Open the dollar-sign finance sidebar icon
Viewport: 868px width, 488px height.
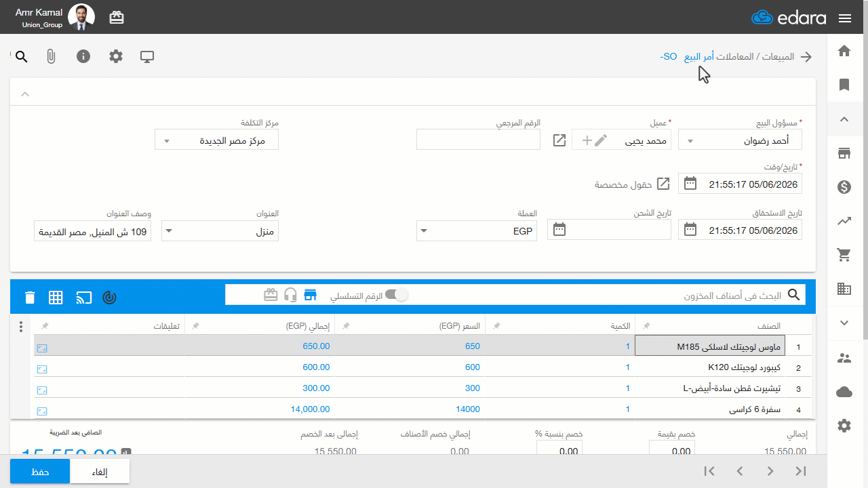tap(844, 187)
